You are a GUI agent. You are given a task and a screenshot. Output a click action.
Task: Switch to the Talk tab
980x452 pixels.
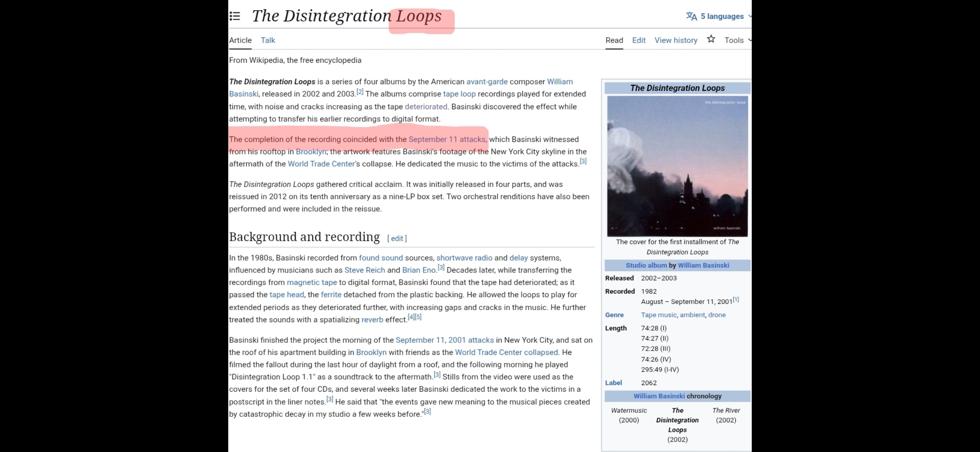268,40
